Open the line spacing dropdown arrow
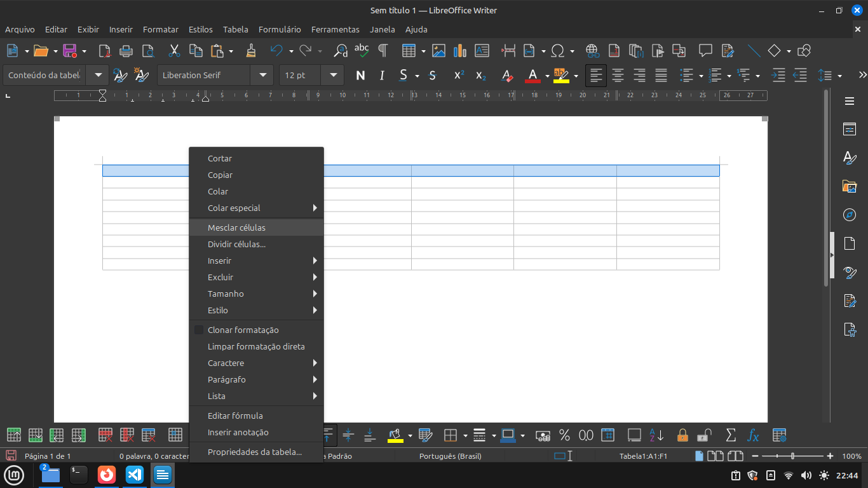Screen dimensions: 868x488 839,76
